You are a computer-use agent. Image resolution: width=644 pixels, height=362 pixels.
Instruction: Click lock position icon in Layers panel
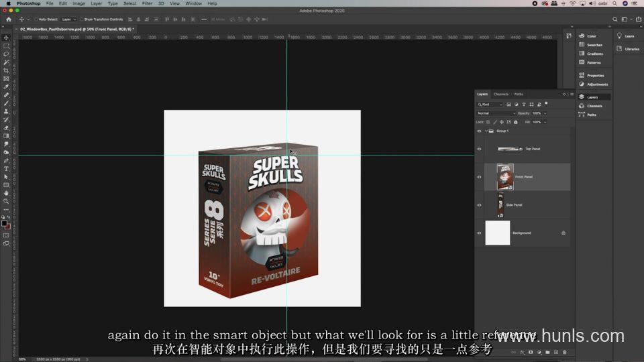[x=502, y=122]
